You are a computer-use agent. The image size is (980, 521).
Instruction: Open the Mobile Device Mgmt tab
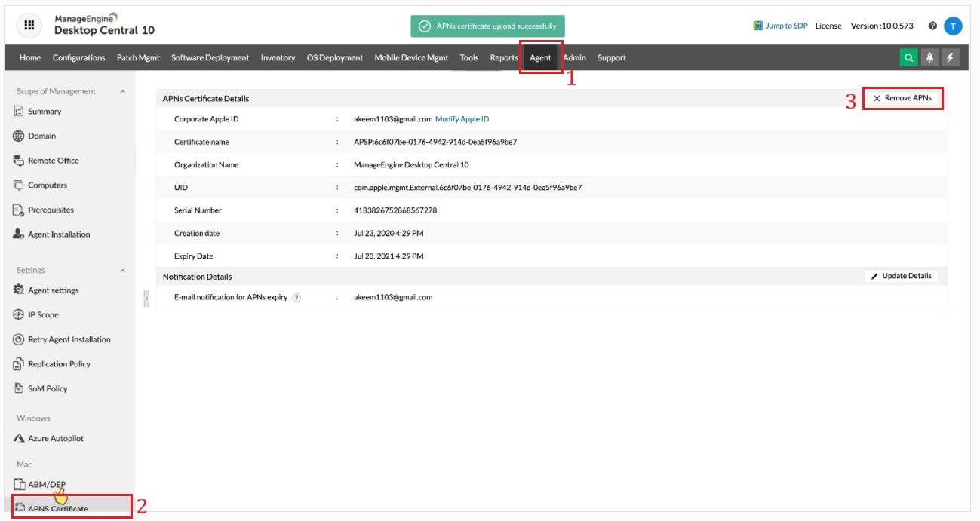(x=411, y=58)
